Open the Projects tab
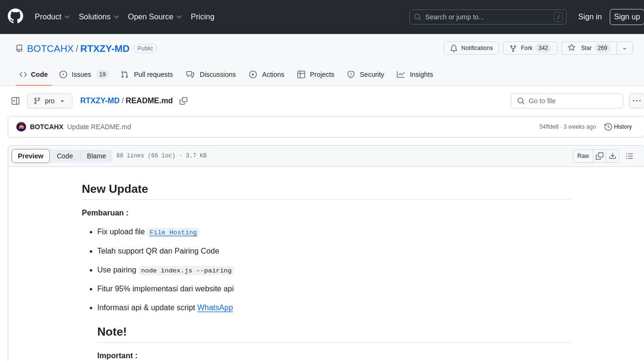Screen dimensions: 644x362 (x=316, y=74)
